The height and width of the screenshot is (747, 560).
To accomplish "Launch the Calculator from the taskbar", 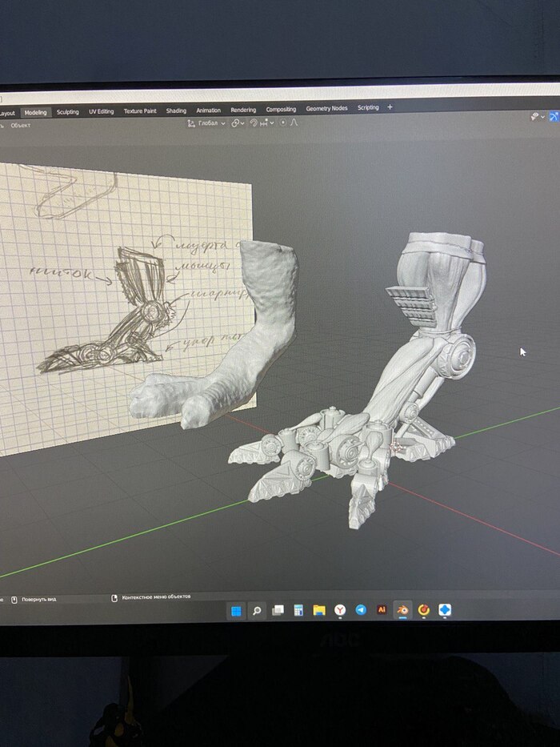I will (298, 610).
